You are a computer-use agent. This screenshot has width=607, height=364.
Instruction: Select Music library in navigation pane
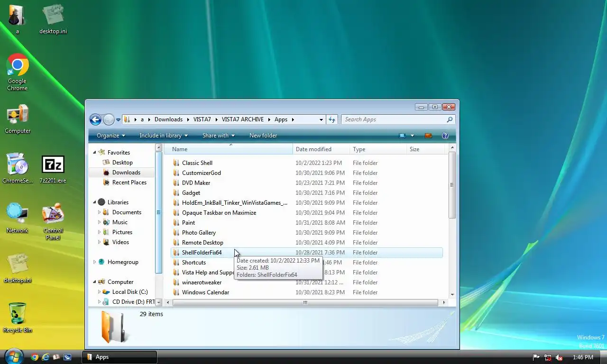[120, 222]
